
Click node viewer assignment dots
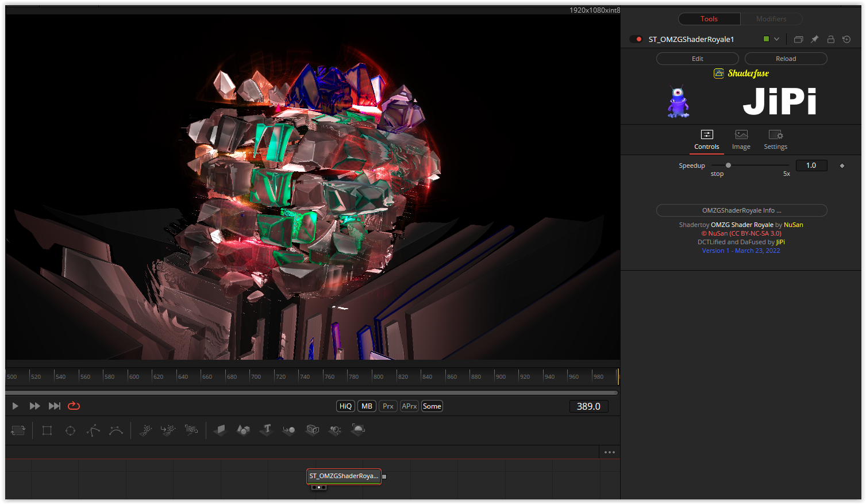pos(319,487)
